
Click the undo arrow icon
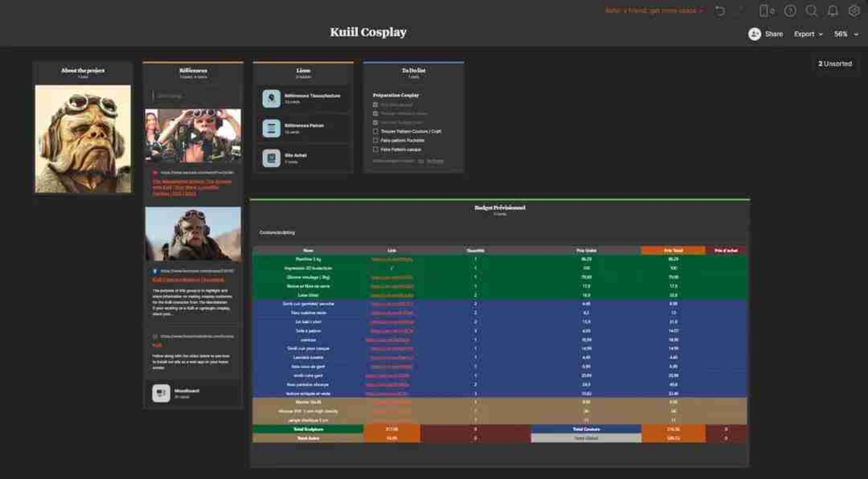pyautogui.click(x=720, y=11)
